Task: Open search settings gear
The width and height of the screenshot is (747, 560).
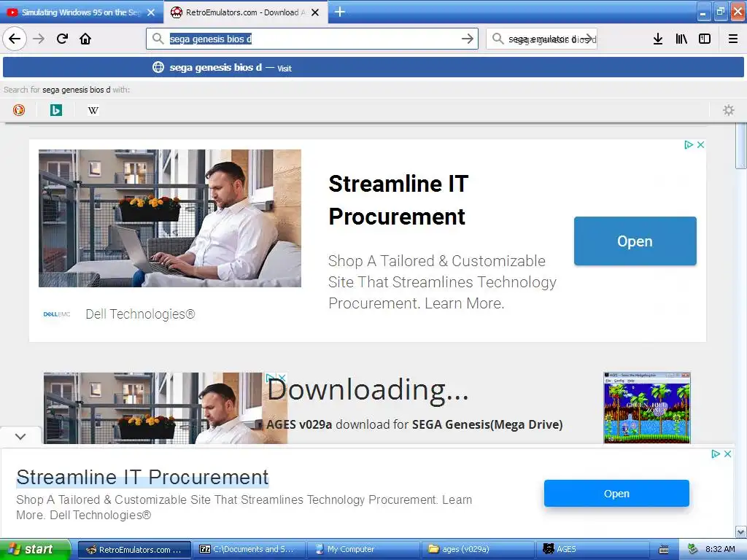Action: coord(729,110)
